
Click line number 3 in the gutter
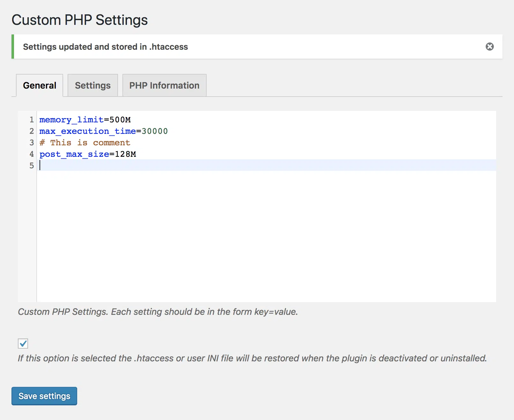click(31, 142)
